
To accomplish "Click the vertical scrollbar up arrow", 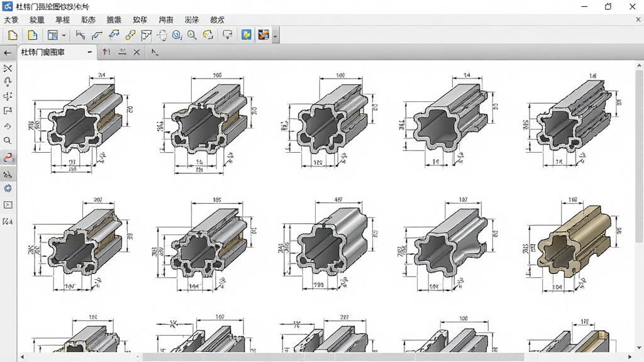I will pyautogui.click(x=639, y=65).
